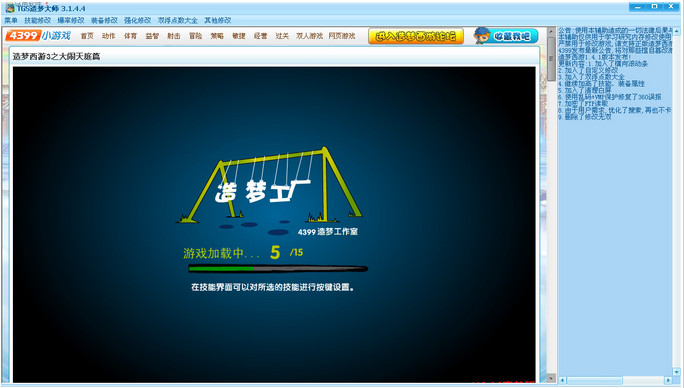
Task: Open the 其他修改 menu
Action: click(x=218, y=21)
